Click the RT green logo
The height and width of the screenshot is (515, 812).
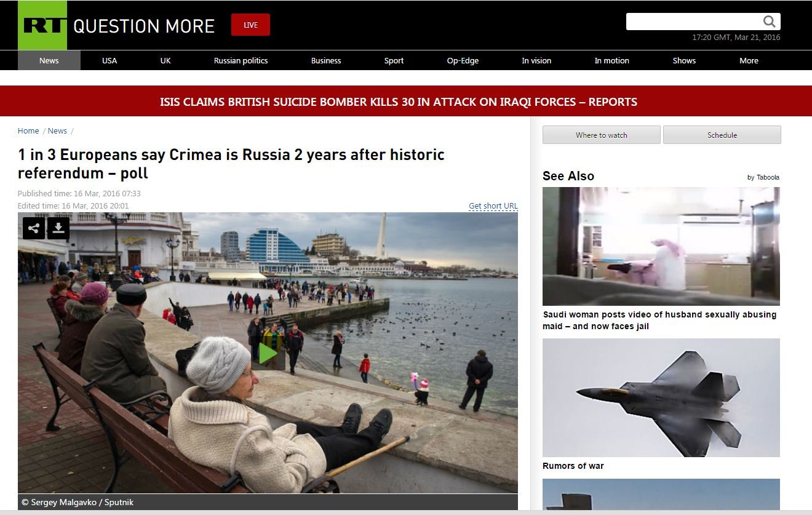point(42,25)
